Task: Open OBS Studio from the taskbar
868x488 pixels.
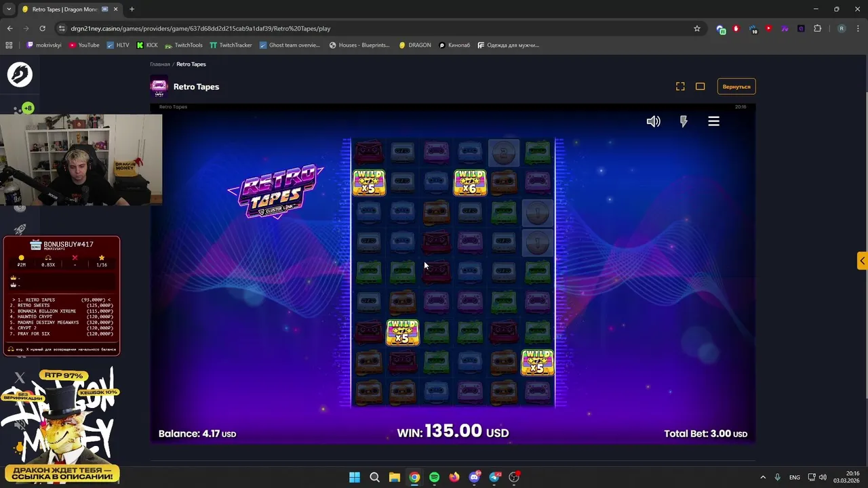Action: [x=514, y=477]
